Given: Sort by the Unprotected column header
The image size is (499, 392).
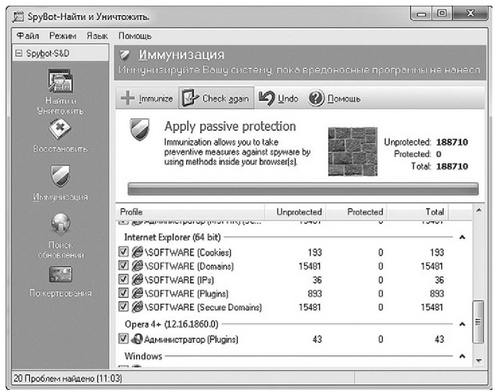Looking at the screenshot, I should pos(295,212).
